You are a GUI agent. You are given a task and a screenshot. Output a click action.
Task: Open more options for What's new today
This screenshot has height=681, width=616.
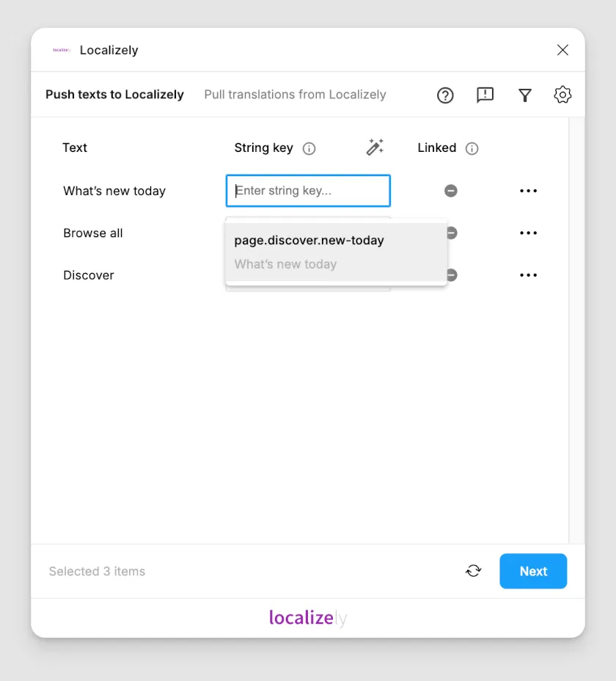tap(528, 191)
